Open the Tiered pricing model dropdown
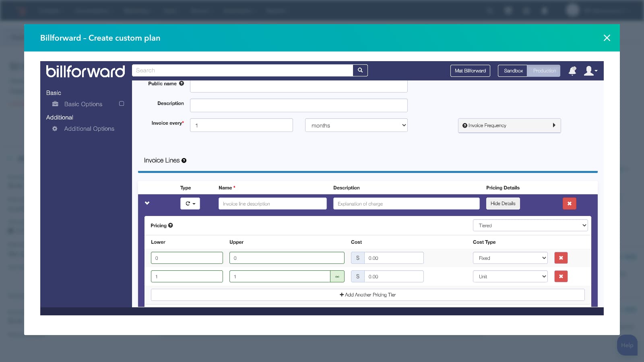 click(530, 226)
